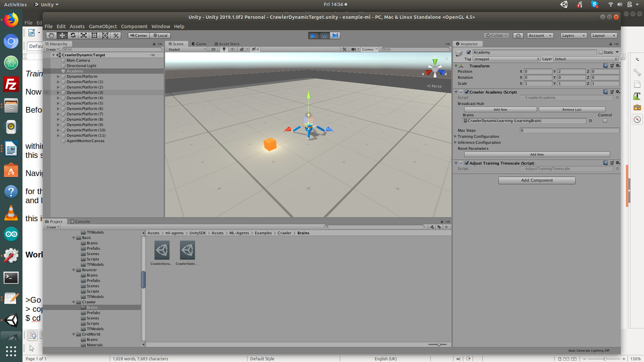Open the Collab button
This screenshot has width=644, height=362.
497,36
